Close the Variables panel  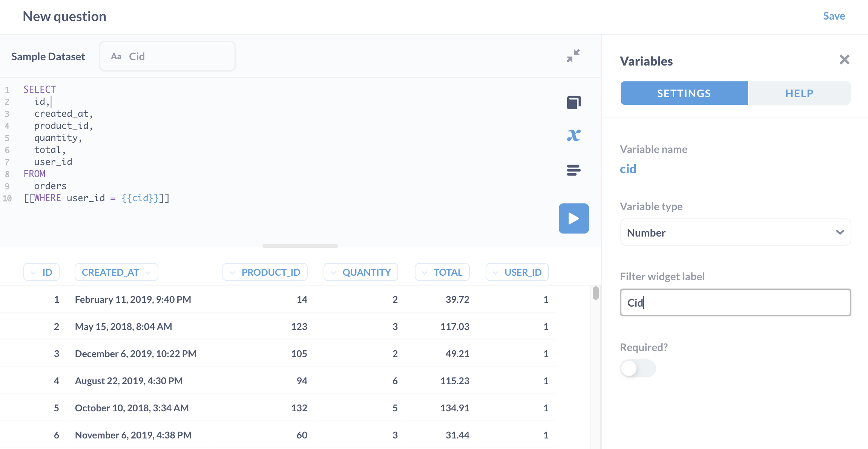(845, 60)
